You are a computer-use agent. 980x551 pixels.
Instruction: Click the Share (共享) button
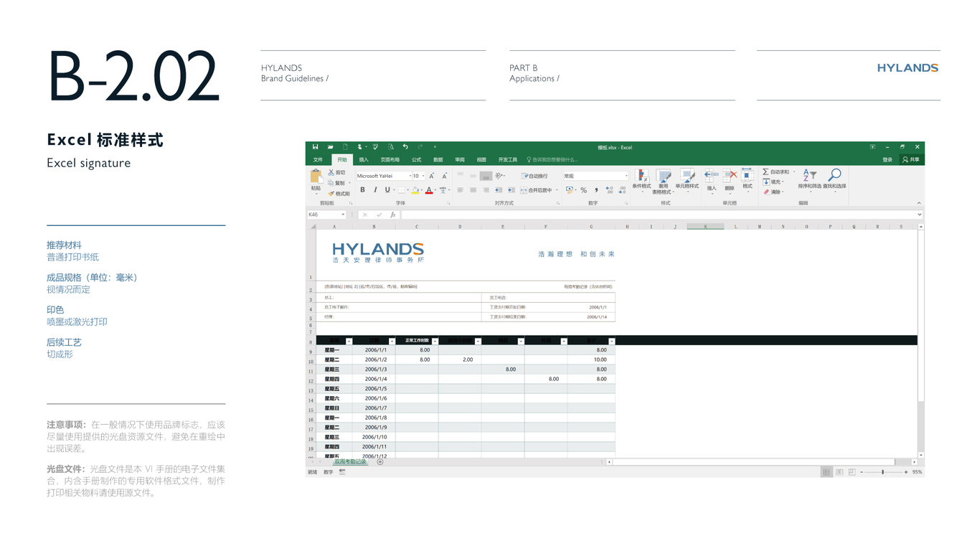point(911,160)
